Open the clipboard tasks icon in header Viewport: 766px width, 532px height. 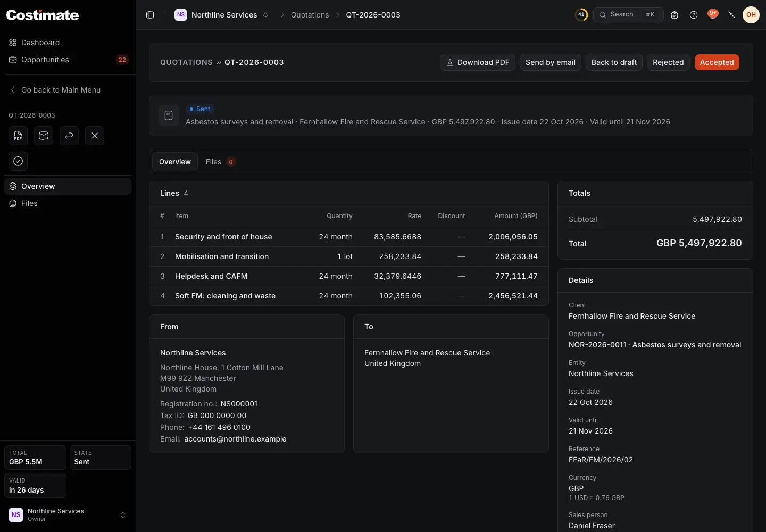pyautogui.click(x=675, y=15)
